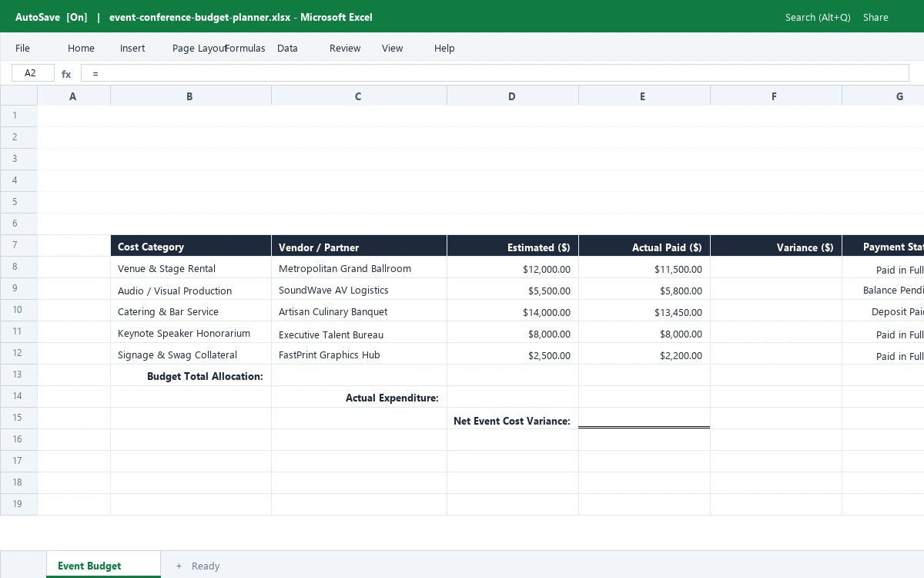
Task: Select row 7 header
Action: pos(18,245)
